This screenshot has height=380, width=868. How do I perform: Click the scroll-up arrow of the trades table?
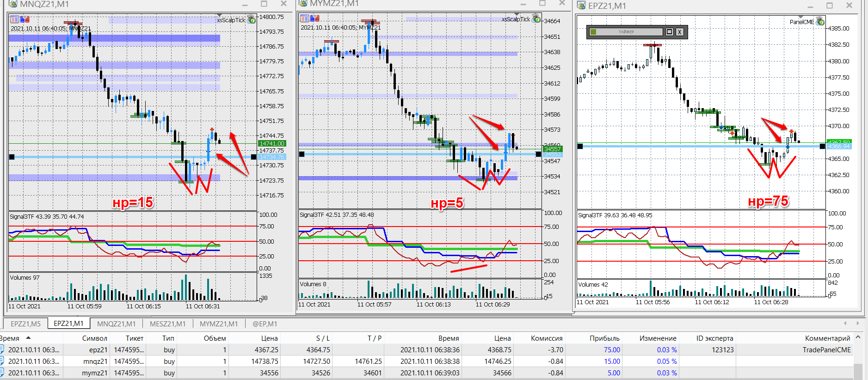[858, 337]
